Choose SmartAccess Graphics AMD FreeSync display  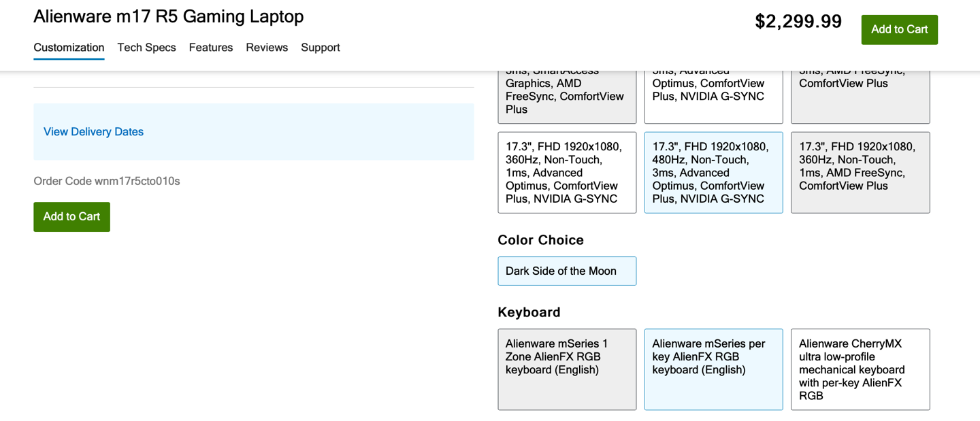567,97
